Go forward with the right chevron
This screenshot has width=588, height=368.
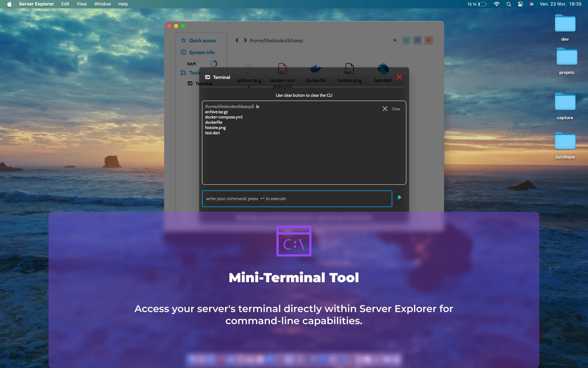coord(245,40)
